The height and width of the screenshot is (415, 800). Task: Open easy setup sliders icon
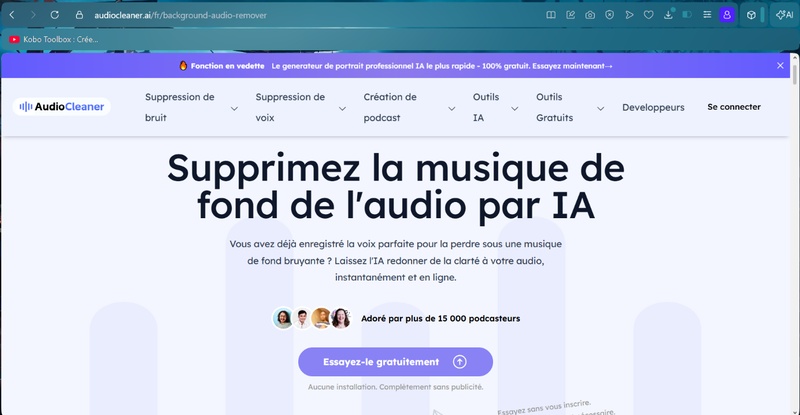point(707,15)
